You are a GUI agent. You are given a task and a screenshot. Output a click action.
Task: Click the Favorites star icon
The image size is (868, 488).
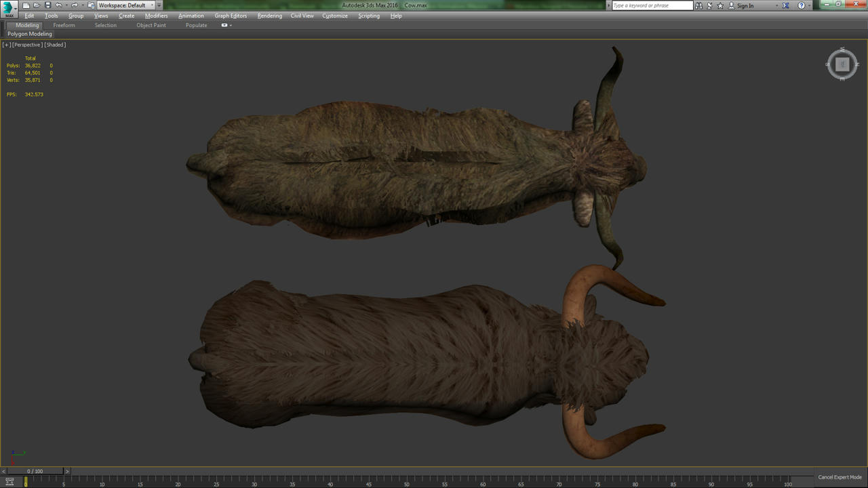pyautogui.click(x=720, y=5)
